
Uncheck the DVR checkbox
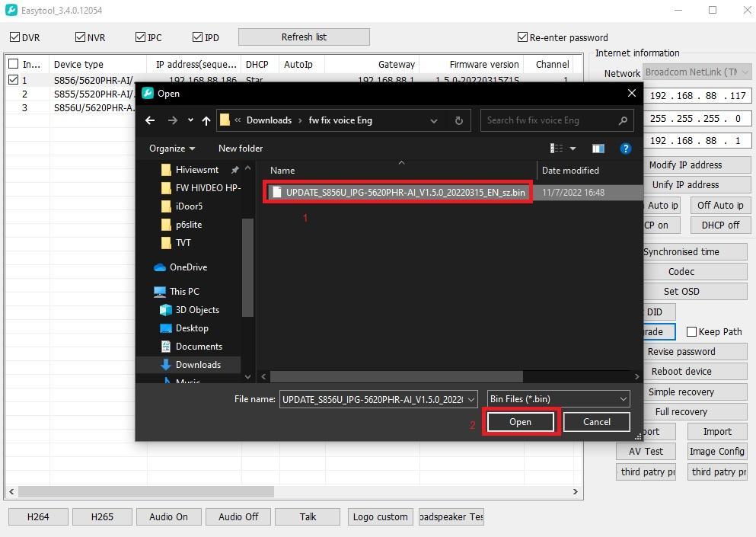[x=14, y=37]
